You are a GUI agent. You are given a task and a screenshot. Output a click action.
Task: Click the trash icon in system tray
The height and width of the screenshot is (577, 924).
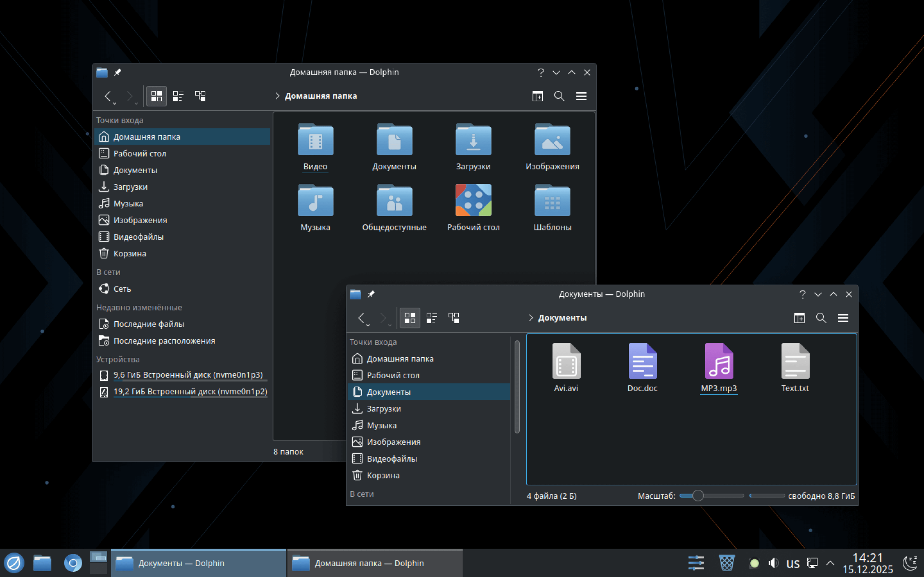tap(726, 563)
